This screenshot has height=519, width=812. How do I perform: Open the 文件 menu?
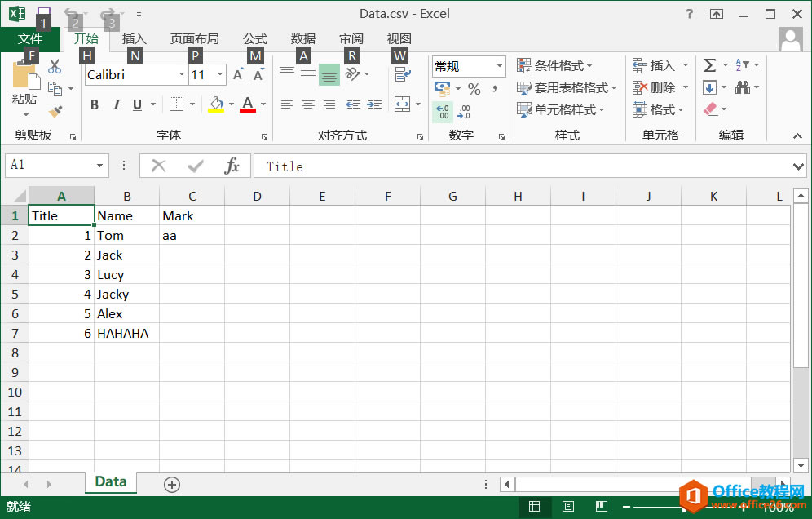click(31, 38)
